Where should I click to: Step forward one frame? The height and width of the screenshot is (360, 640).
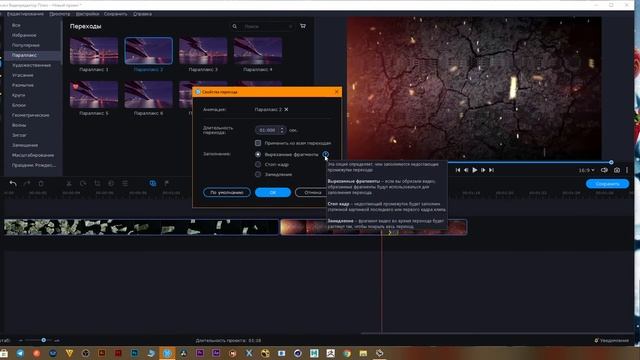483,170
